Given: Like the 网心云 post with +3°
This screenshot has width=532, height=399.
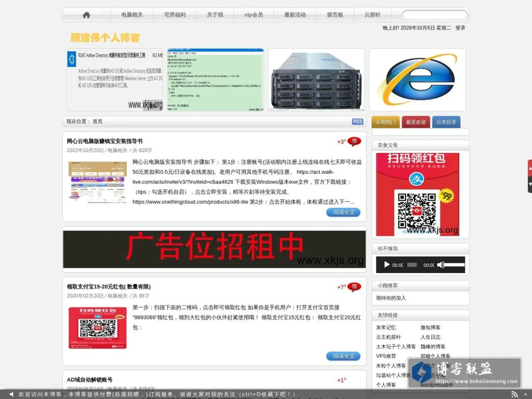Looking at the screenshot, I should (341, 142).
